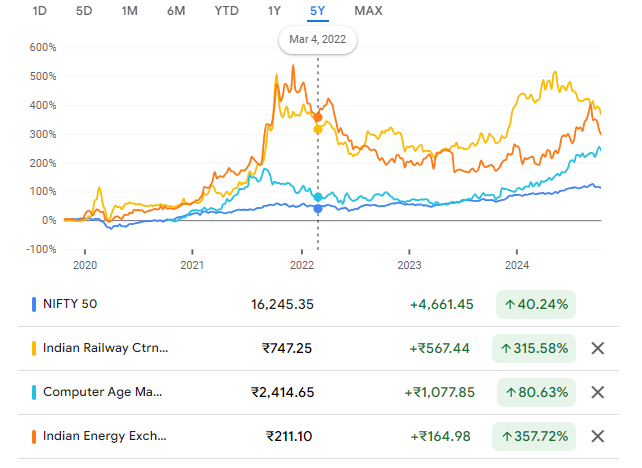This screenshot has width=642, height=468.
Task: Click the 16,245.35 index value
Action: click(x=282, y=304)
